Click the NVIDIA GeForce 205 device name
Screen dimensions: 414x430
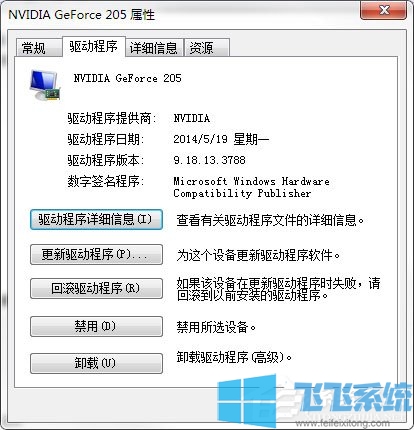128,78
